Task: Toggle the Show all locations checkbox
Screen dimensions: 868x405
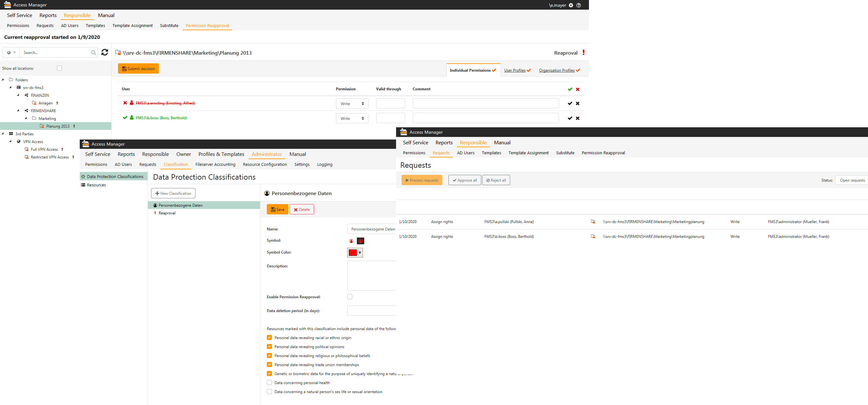Action: pos(59,68)
